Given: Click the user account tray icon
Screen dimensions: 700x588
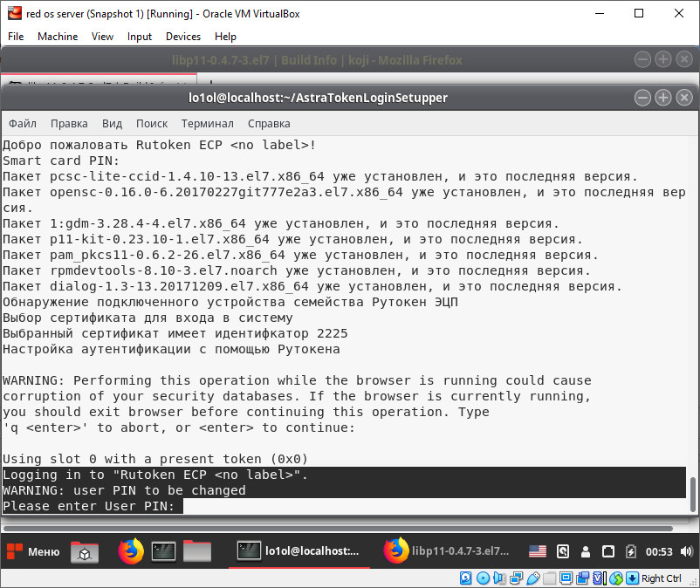Looking at the screenshot, I should (586, 552).
